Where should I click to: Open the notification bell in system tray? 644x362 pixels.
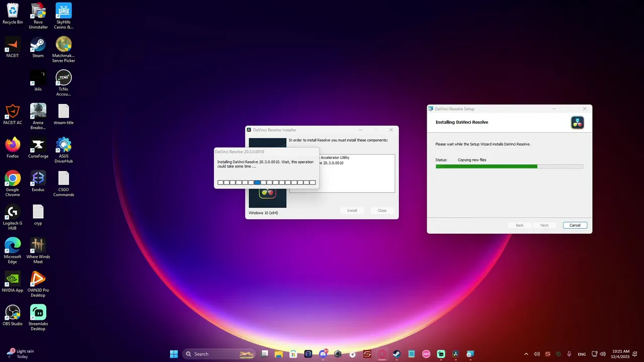click(x=636, y=354)
